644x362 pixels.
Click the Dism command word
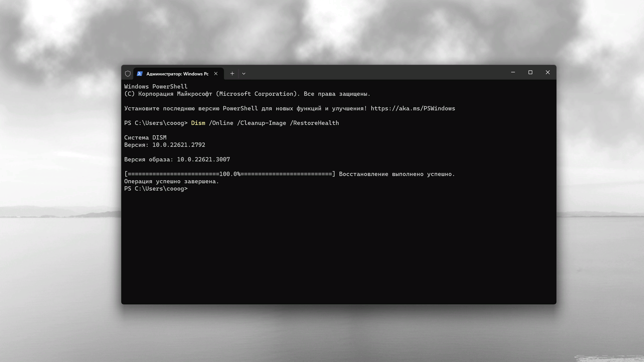198,123
